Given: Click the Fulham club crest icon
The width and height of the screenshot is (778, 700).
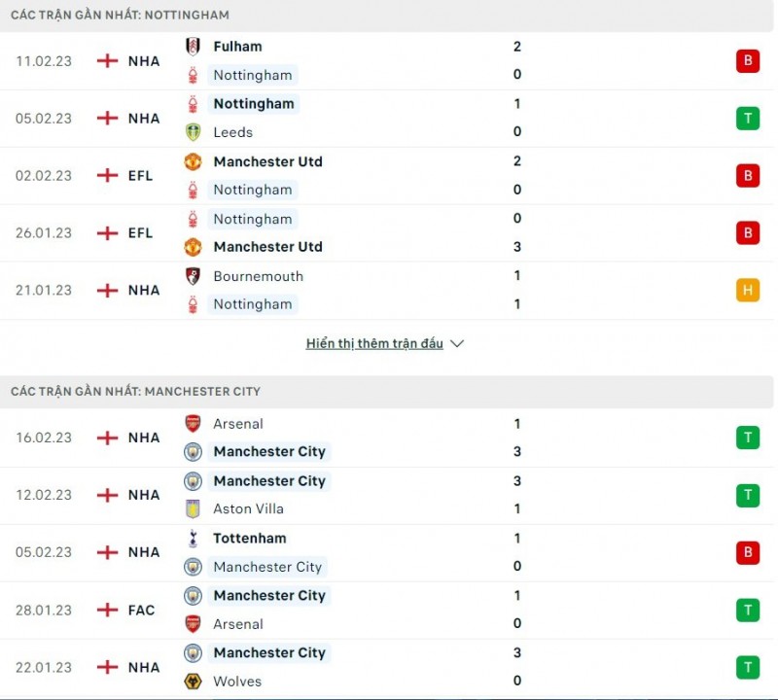Looking at the screenshot, I should coord(193,47).
